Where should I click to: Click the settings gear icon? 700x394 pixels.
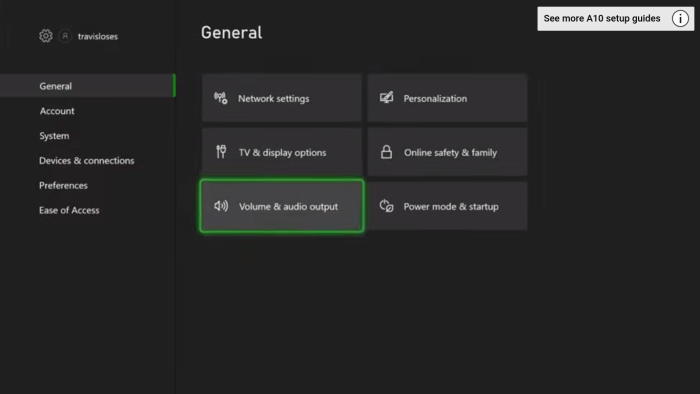pyautogui.click(x=46, y=36)
